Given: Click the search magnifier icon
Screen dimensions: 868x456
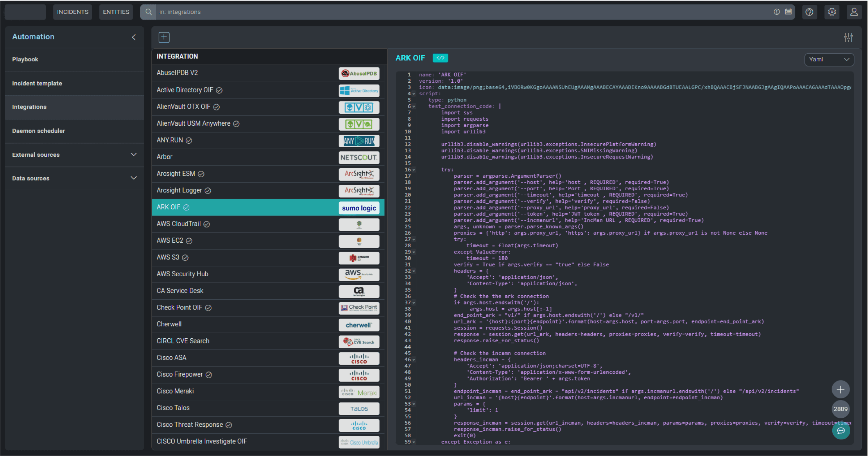Looking at the screenshot, I should [148, 12].
